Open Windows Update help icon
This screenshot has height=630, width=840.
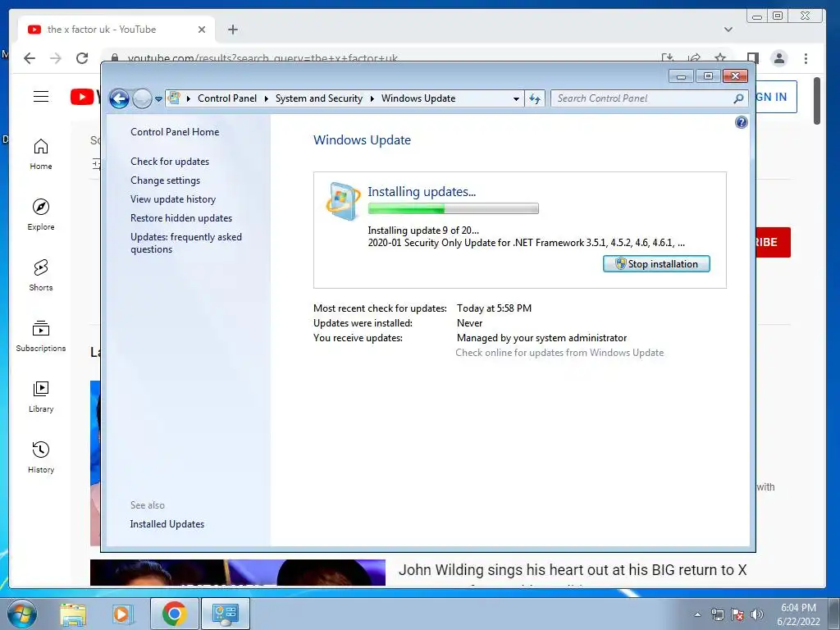tap(741, 123)
